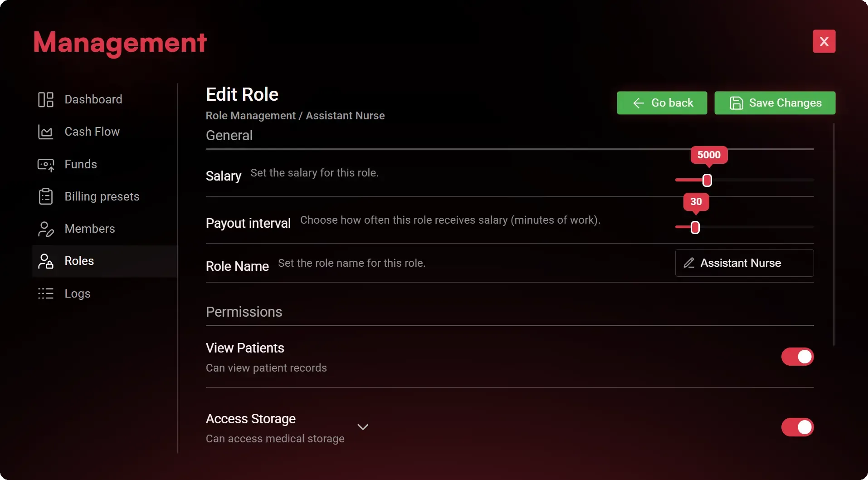This screenshot has height=480, width=868.
Task: Collapse Access Storage using its chevron
Action: [363, 427]
